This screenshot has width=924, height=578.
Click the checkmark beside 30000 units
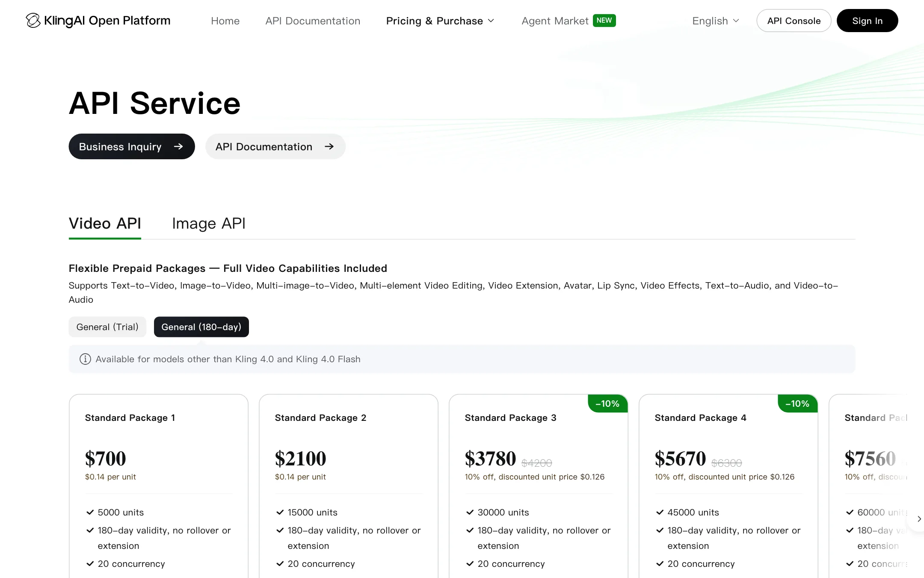pyautogui.click(x=470, y=512)
